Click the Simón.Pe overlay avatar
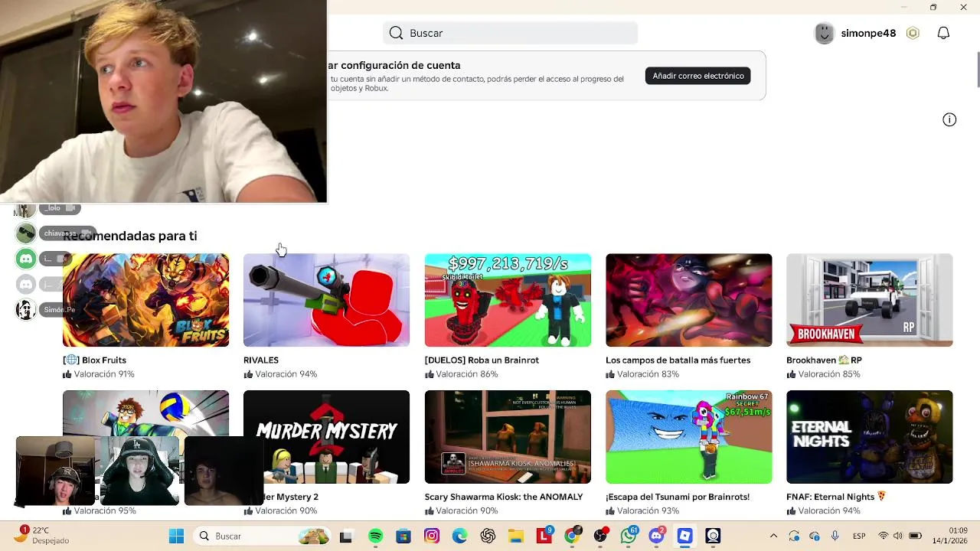 click(26, 309)
